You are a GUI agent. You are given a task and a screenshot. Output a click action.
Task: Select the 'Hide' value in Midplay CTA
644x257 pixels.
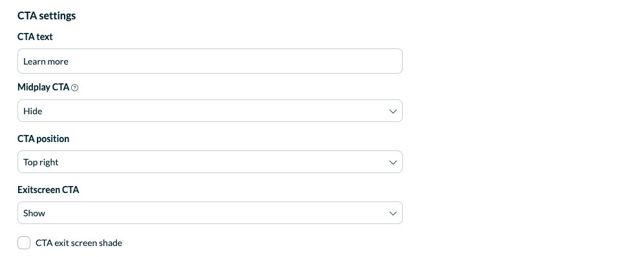pos(33,111)
